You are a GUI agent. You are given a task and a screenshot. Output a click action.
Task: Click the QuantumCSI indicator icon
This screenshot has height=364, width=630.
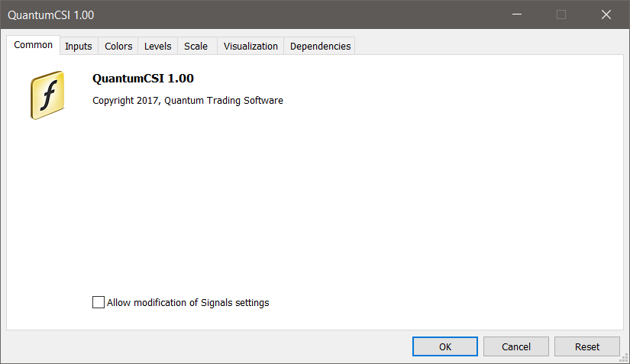(x=47, y=96)
